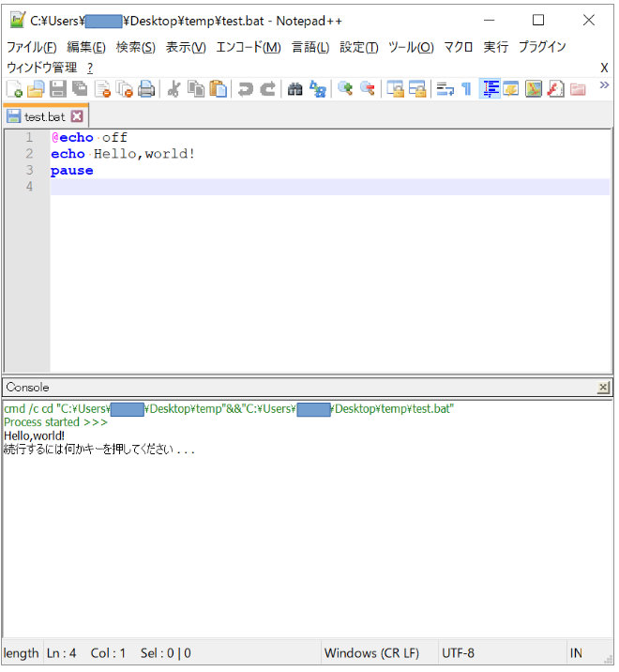This screenshot has width=619, height=672.
Task: Click the 'cmd /c cd' console command line
Action: 229,409
